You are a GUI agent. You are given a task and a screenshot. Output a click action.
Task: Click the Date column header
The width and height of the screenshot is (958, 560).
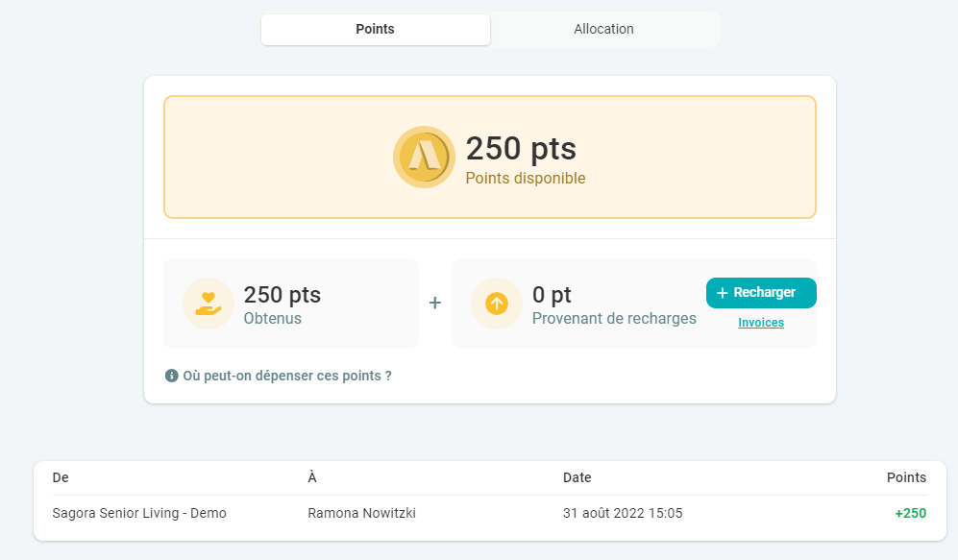pos(577,477)
